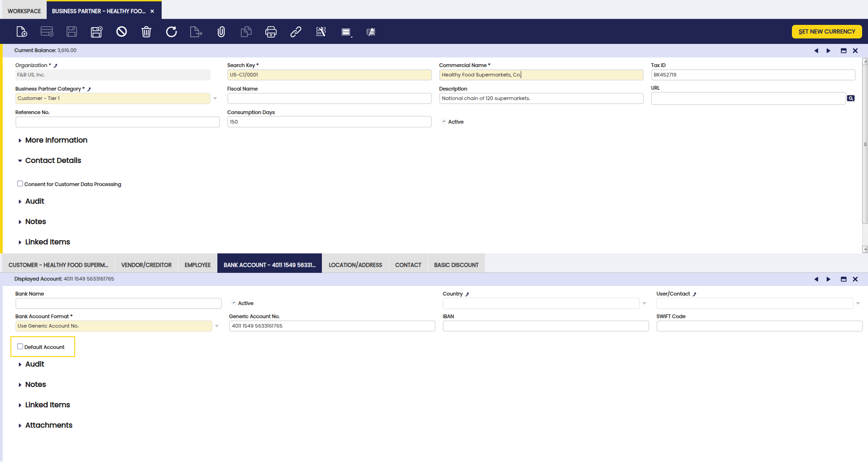868x462 pixels.
Task: Go to the previous business partner record arrow
Action: point(816,51)
